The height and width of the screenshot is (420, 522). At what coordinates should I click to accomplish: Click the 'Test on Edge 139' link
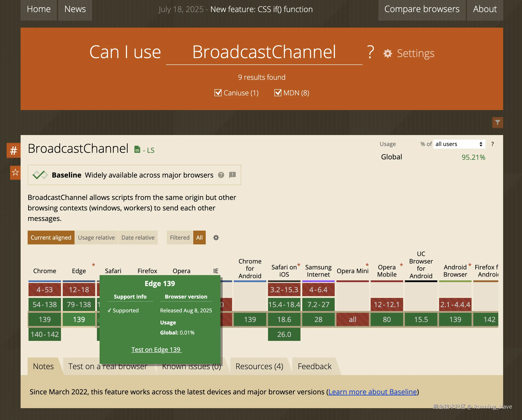pos(156,350)
